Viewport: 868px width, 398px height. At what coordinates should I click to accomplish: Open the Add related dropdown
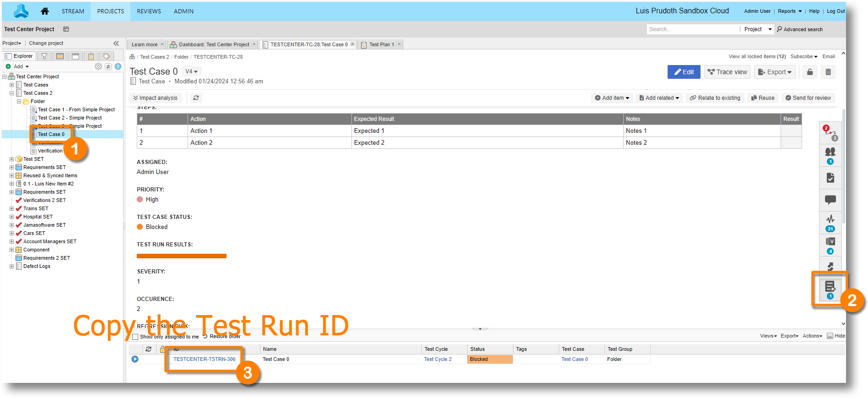[659, 98]
